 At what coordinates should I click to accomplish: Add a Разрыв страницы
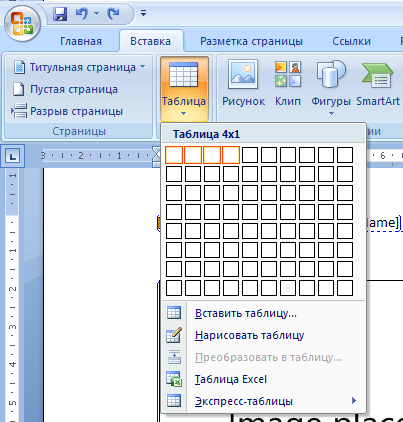point(67,111)
